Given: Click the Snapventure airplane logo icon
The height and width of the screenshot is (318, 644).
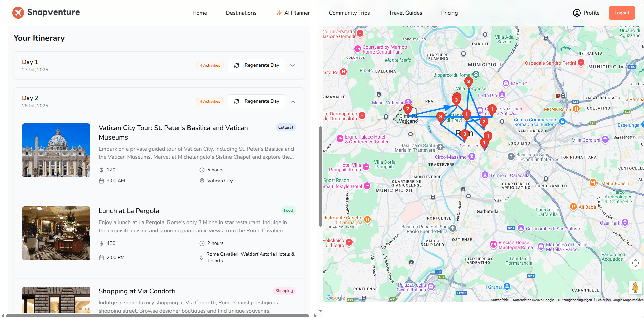Looking at the screenshot, I should pyautogui.click(x=18, y=13).
